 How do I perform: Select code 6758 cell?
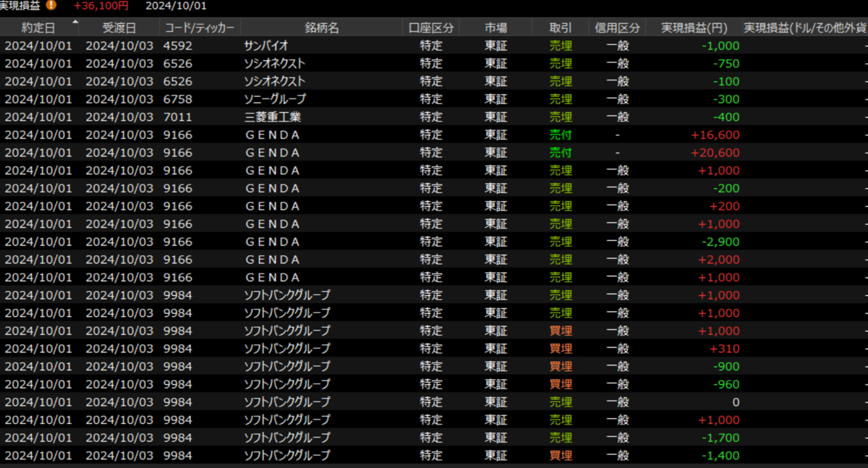tap(178, 99)
